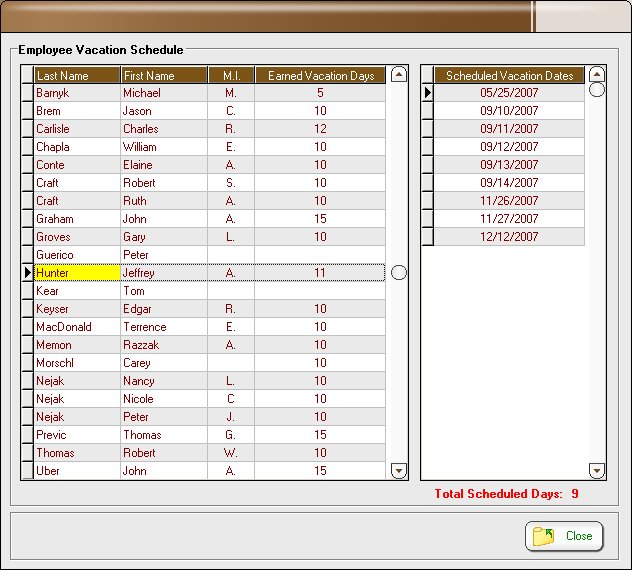Select the date 09/14/2007

pyautogui.click(x=509, y=183)
